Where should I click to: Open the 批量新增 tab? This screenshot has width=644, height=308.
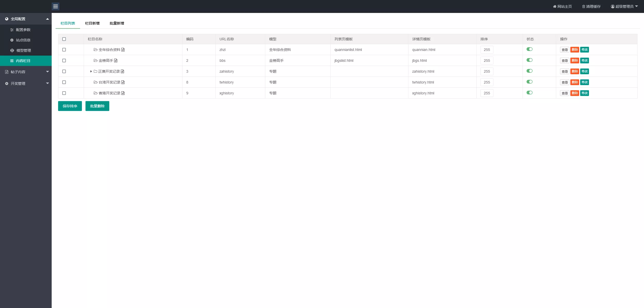click(117, 23)
